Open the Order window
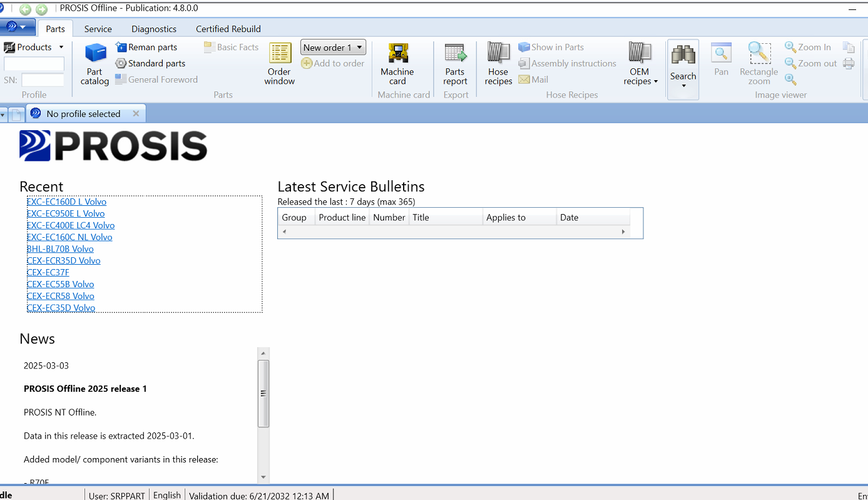868x500 pixels. (x=279, y=64)
